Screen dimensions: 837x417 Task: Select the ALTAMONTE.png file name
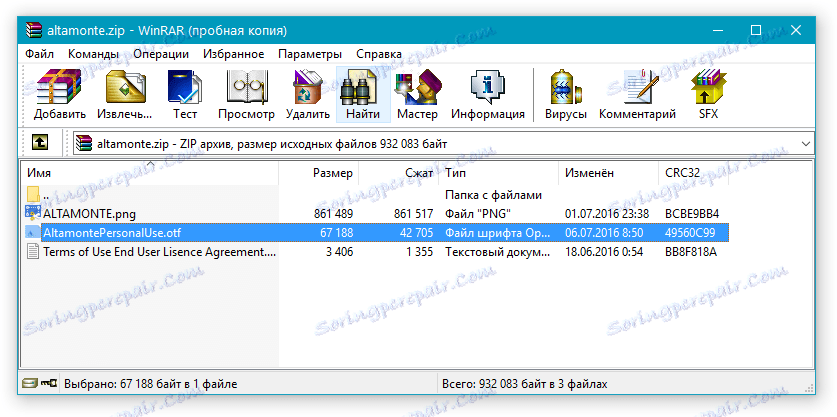(90, 214)
